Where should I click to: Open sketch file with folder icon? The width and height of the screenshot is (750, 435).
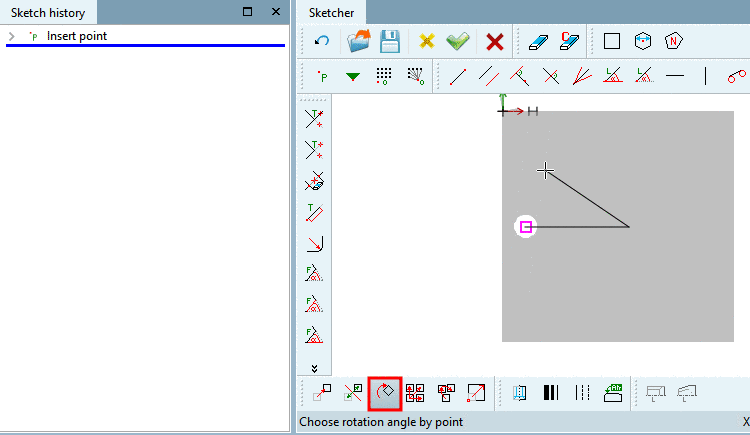[x=359, y=41]
